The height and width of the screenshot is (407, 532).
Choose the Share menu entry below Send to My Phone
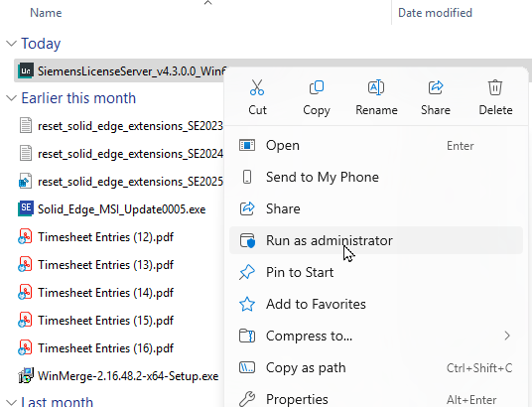click(x=376, y=208)
